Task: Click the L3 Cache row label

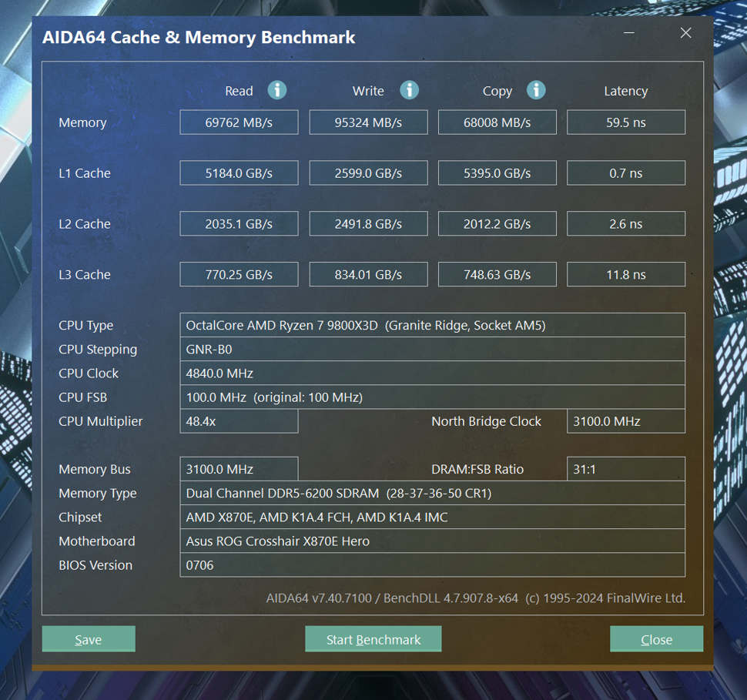Action: click(85, 275)
